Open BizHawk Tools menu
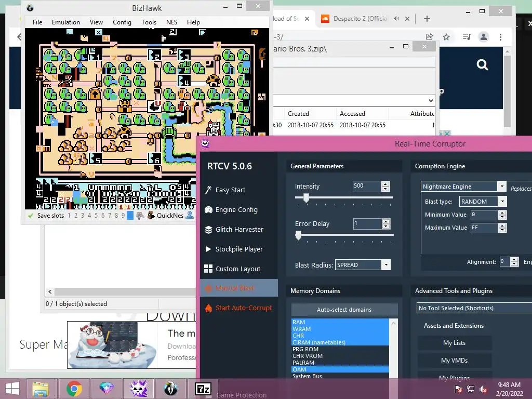Image resolution: width=532 pixels, height=399 pixels. click(149, 22)
